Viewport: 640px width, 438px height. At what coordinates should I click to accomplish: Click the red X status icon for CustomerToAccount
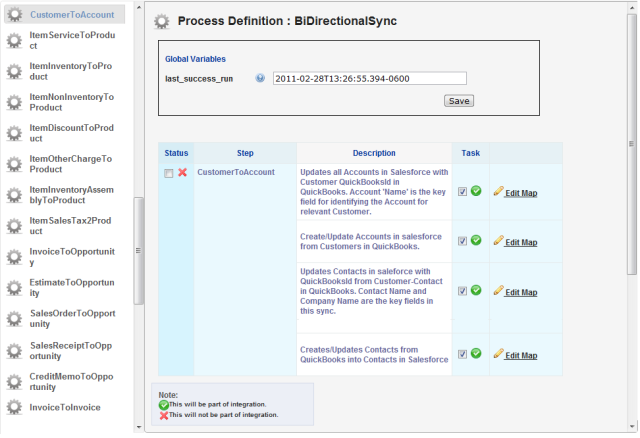183,173
